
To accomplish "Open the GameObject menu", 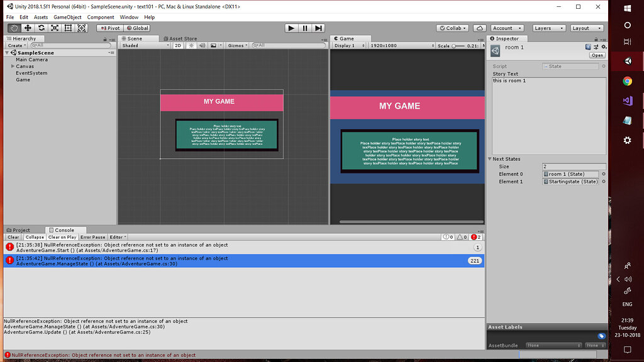I will pos(67,17).
